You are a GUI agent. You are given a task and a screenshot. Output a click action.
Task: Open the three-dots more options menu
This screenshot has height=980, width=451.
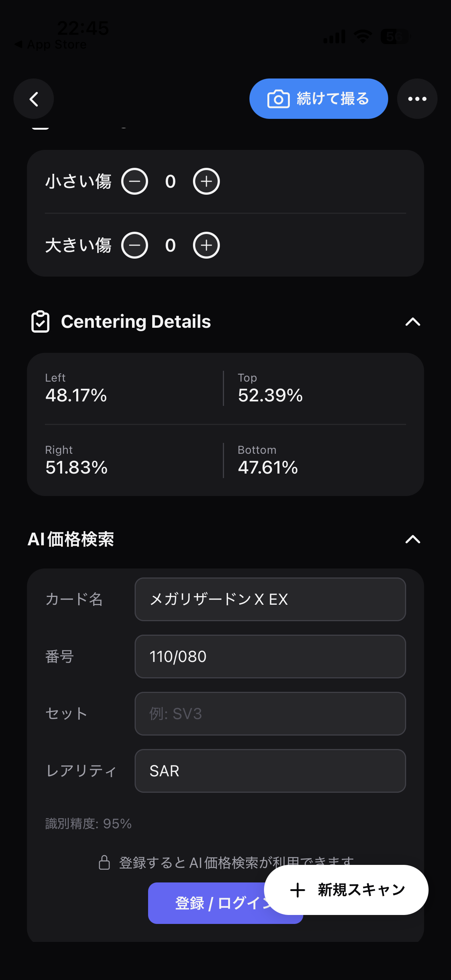click(417, 99)
